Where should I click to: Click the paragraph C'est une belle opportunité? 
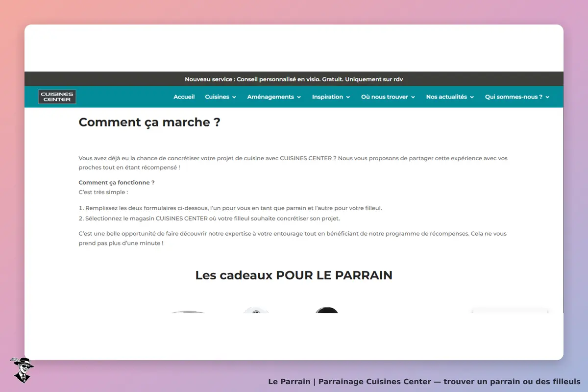tap(293, 238)
